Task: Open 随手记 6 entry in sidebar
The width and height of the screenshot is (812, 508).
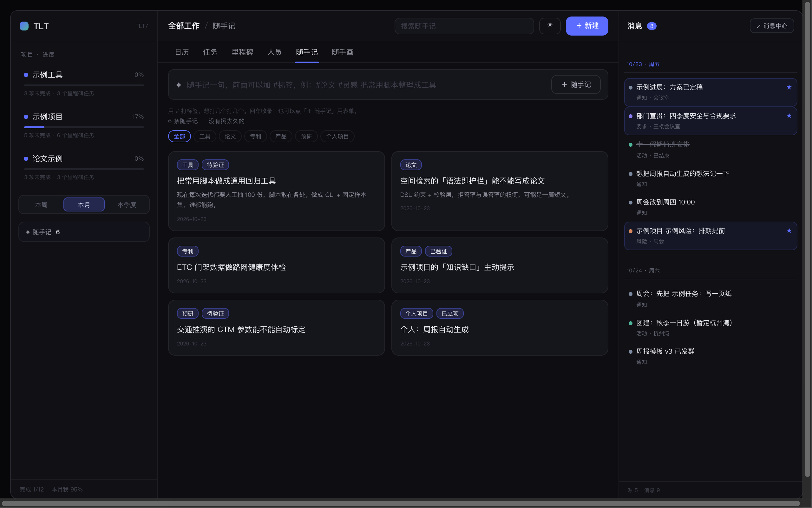Action: (84, 232)
